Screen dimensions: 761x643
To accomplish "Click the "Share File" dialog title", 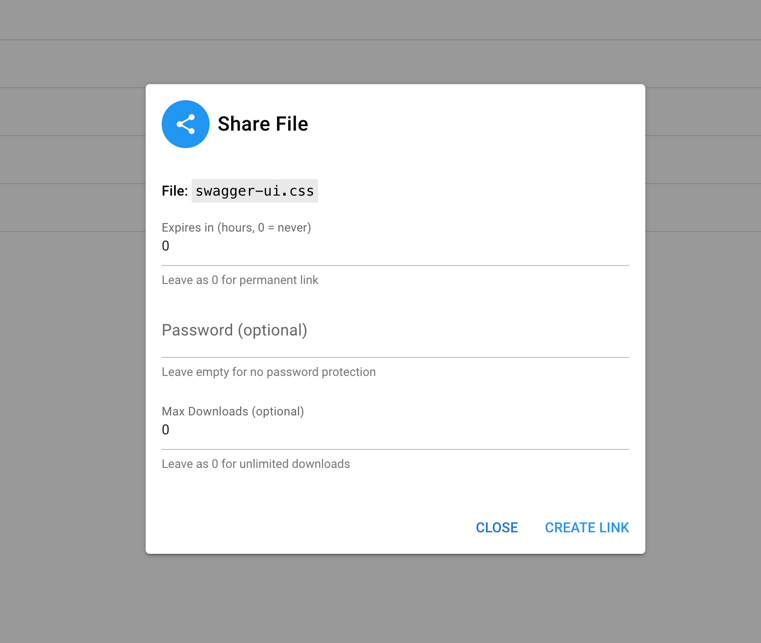I will tap(263, 124).
